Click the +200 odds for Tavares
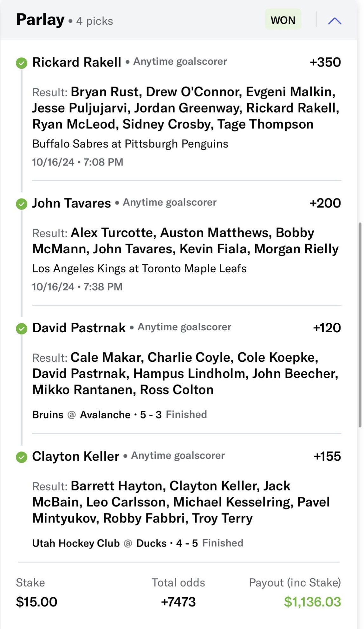This screenshot has height=629, width=364. pos(325,203)
